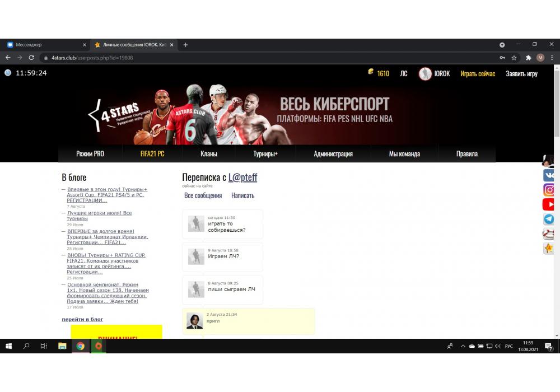
Task: Open the YouTube sidebar icon
Action: click(549, 205)
